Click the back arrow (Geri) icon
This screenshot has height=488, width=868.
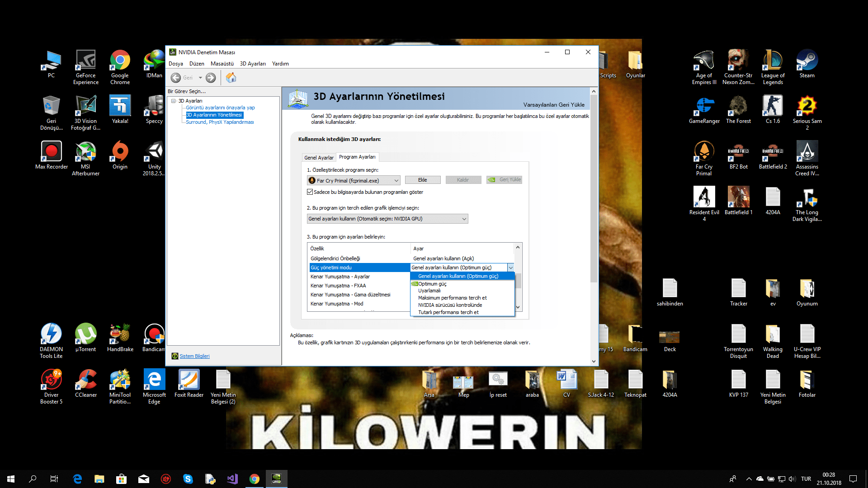[x=176, y=78]
